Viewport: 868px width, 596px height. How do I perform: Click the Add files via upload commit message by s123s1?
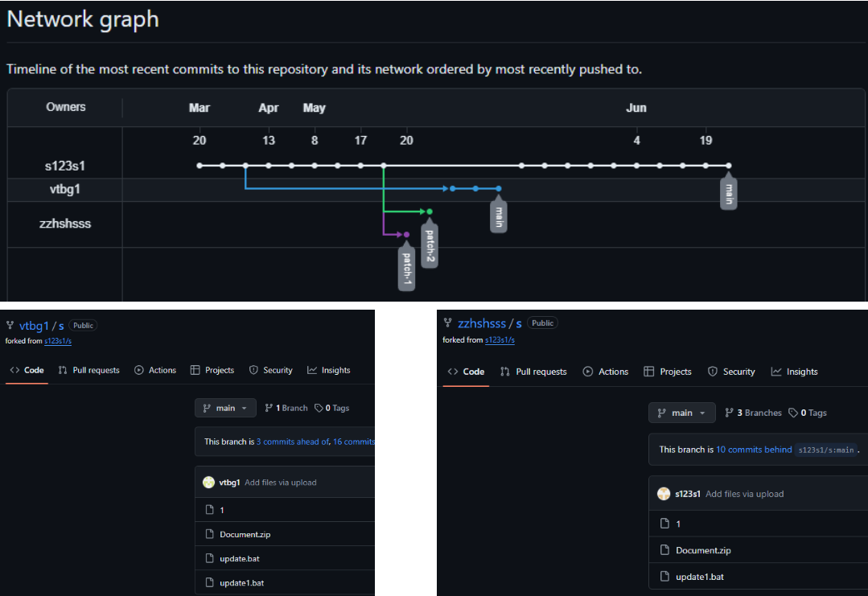745,494
